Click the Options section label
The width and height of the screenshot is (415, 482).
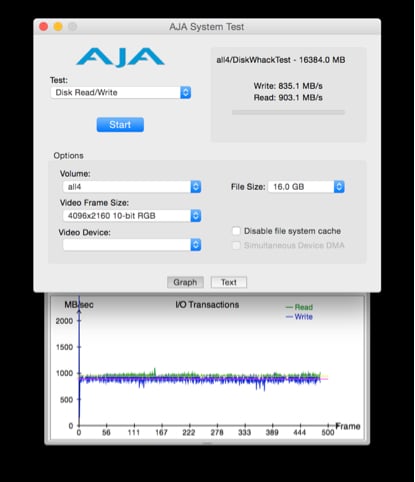[x=68, y=156]
